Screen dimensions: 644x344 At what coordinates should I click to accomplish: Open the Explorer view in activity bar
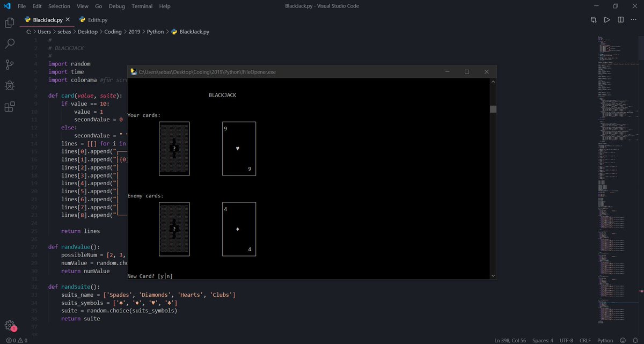[x=9, y=23]
